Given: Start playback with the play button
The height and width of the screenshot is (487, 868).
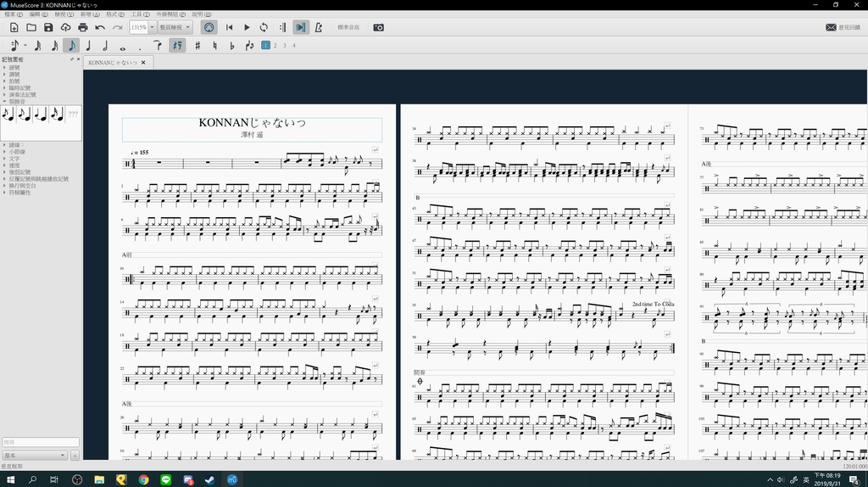Looking at the screenshot, I should pos(247,27).
